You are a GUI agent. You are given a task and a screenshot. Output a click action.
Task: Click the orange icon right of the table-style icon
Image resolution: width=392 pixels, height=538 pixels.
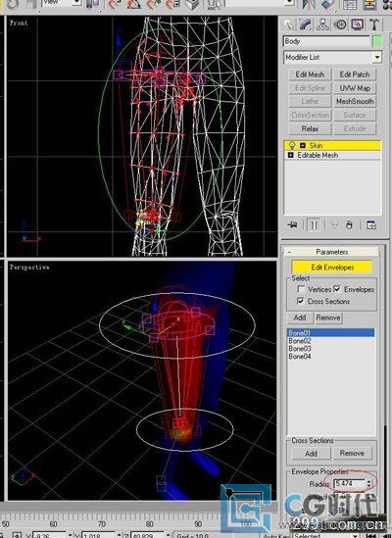point(370,5)
